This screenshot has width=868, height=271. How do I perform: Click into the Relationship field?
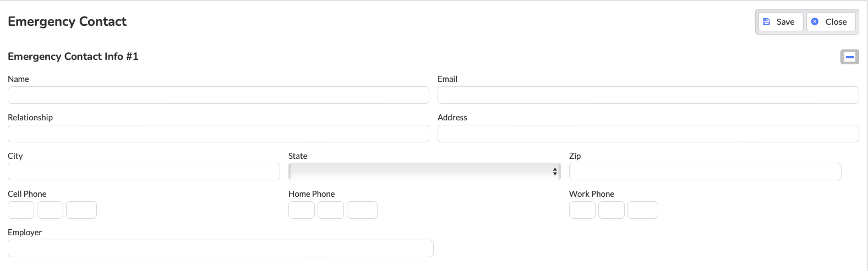tap(219, 134)
